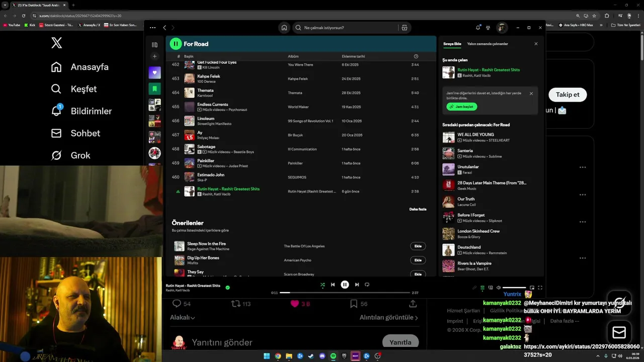Image resolution: width=644 pixels, height=362 pixels.
Task: Open Connect to a device icon
Action: pyautogui.click(x=491, y=288)
